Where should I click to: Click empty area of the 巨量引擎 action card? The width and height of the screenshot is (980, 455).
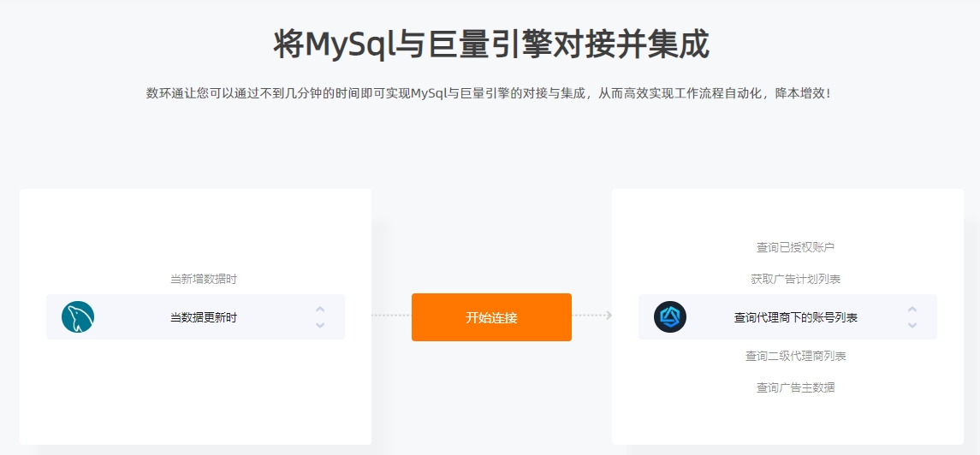[x=787, y=422]
